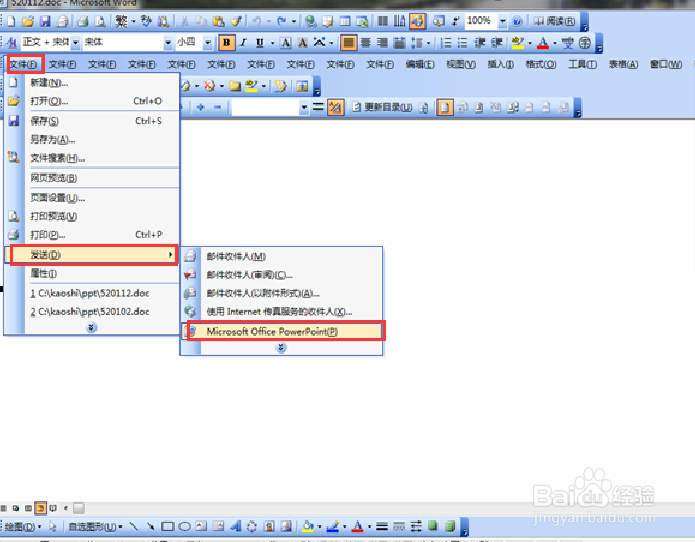Toggle justified paragraph alignment
695x542 pixels.
pyautogui.click(x=348, y=43)
